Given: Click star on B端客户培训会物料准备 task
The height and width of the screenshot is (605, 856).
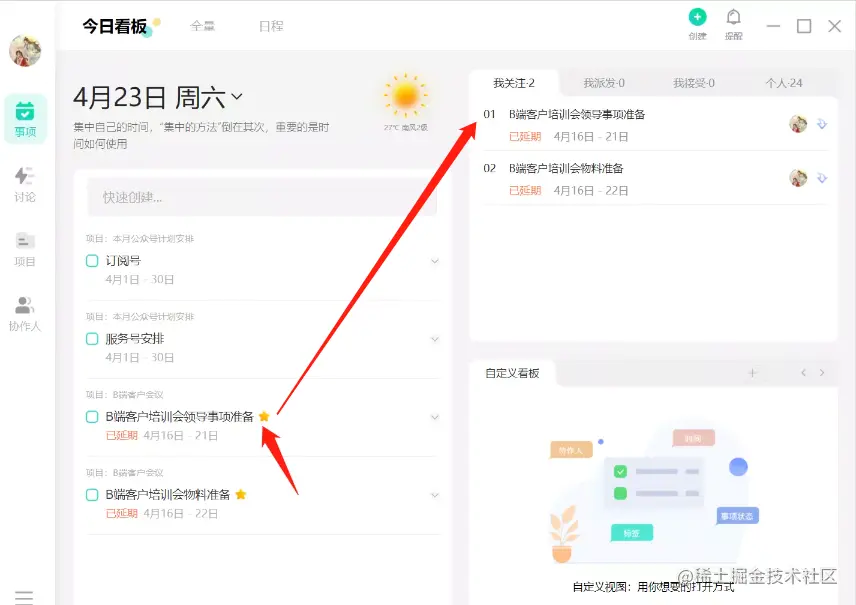Looking at the screenshot, I should tap(241, 495).
